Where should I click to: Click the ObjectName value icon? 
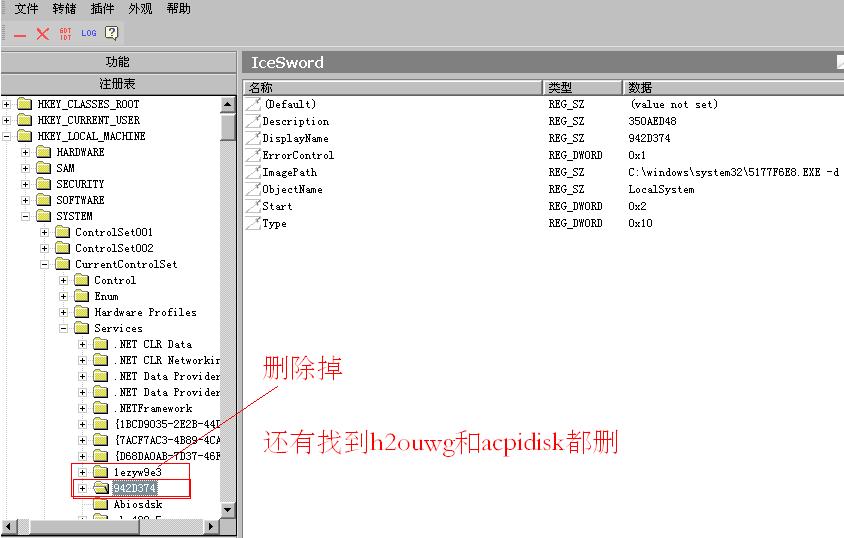tap(253, 189)
